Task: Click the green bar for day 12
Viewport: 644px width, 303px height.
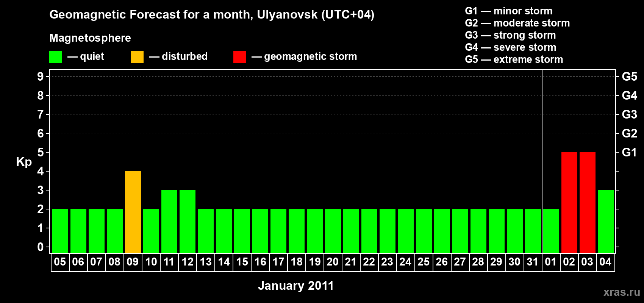Action: point(188,221)
